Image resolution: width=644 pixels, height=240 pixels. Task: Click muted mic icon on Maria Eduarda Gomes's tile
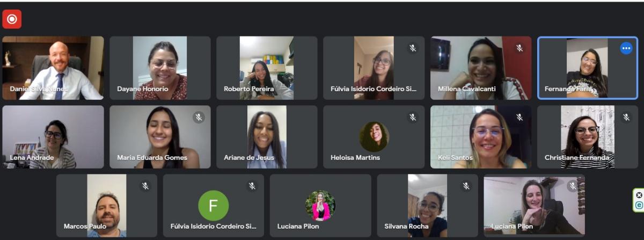point(199,117)
